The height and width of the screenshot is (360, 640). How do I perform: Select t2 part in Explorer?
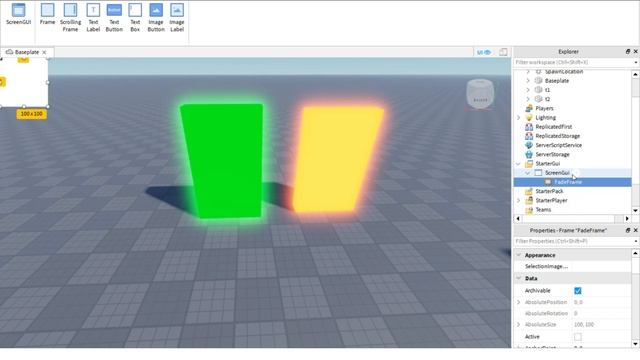[547, 99]
